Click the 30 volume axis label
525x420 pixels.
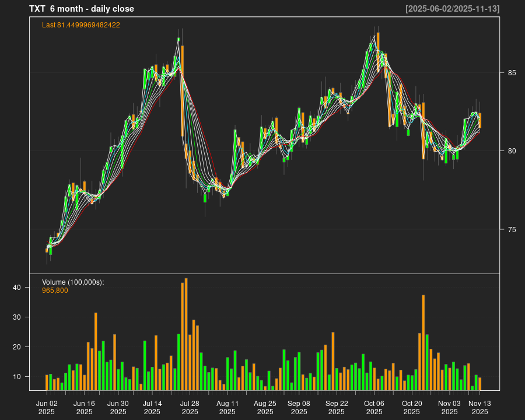[x=17, y=317]
